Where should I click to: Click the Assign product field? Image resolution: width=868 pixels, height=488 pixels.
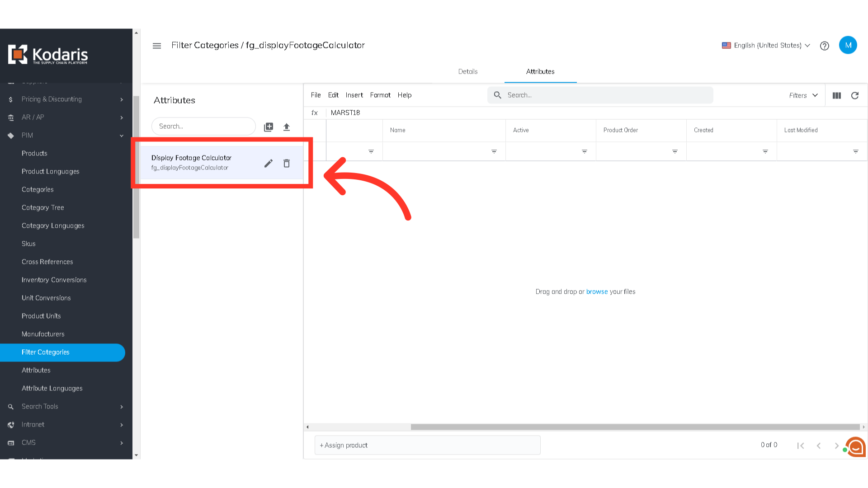pos(427,445)
